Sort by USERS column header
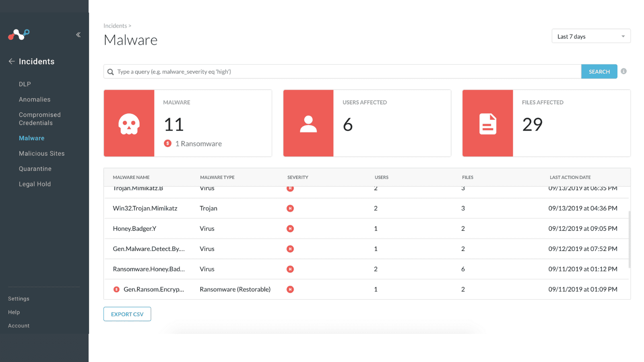The height and width of the screenshot is (362, 644). pos(382,177)
